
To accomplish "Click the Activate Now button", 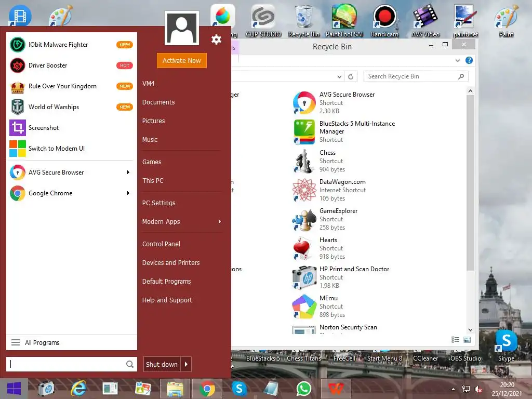I will coord(182,60).
